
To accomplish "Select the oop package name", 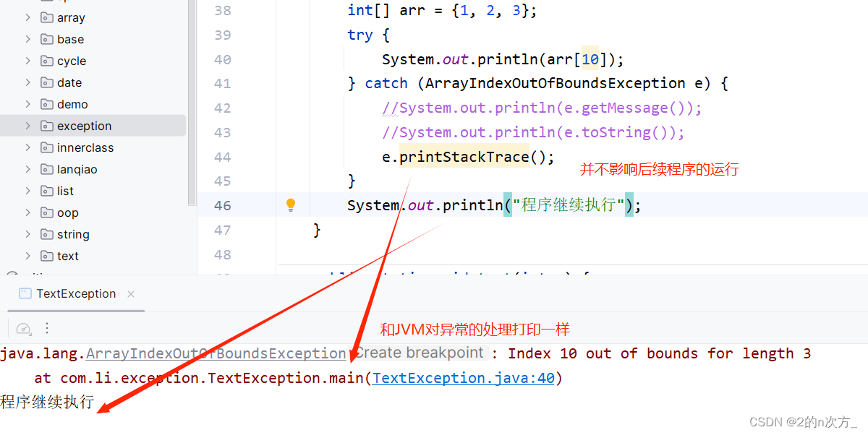I will pyautogui.click(x=68, y=213).
